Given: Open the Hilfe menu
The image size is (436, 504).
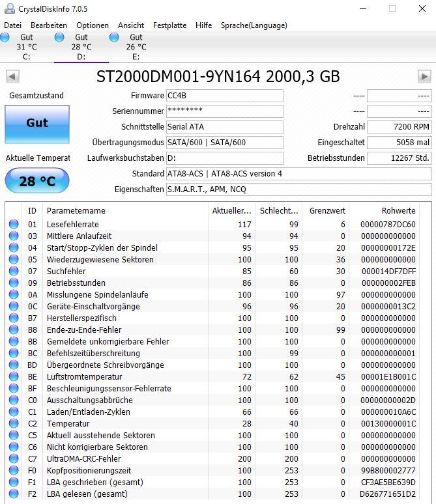Looking at the screenshot, I should tap(204, 25).
